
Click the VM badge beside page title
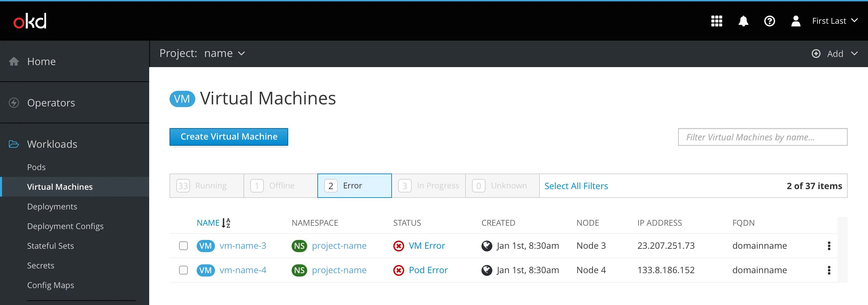tap(182, 99)
